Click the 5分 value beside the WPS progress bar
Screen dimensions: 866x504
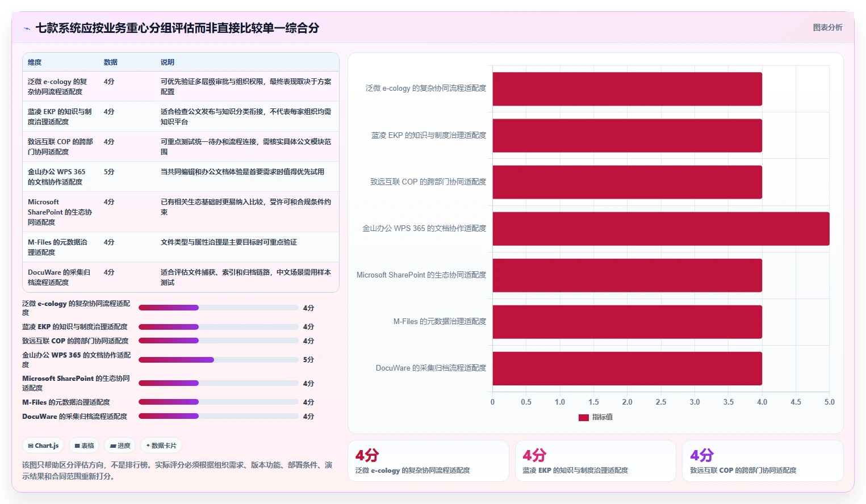click(x=308, y=360)
